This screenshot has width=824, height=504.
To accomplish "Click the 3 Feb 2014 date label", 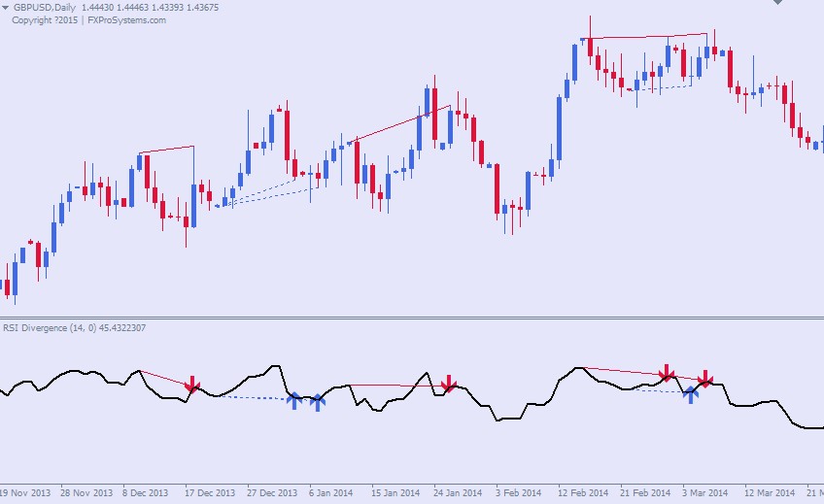I will tap(519, 493).
